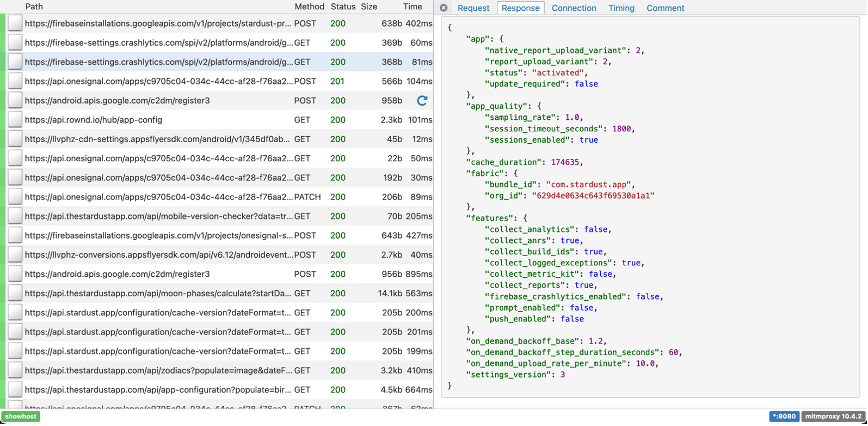This screenshot has width=868, height=426.
Task: Click the icon beside the moon-phases calculate flow
Action: pos(15,293)
